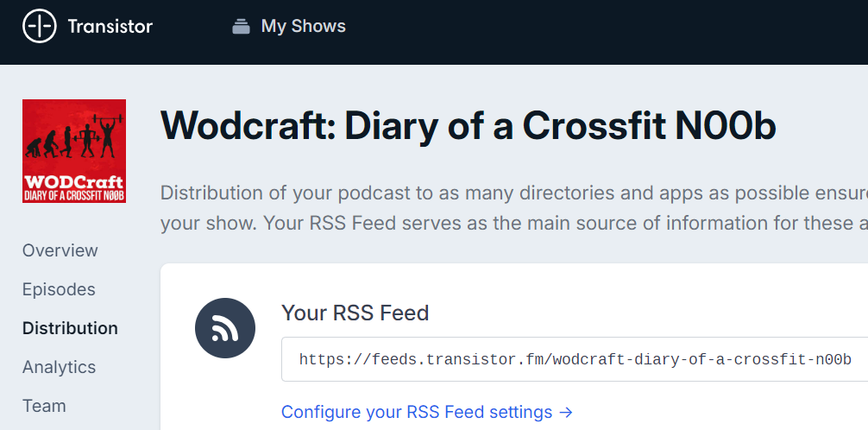Click the My Shows stack icon
This screenshot has width=868, height=430.
[x=241, y=27]
